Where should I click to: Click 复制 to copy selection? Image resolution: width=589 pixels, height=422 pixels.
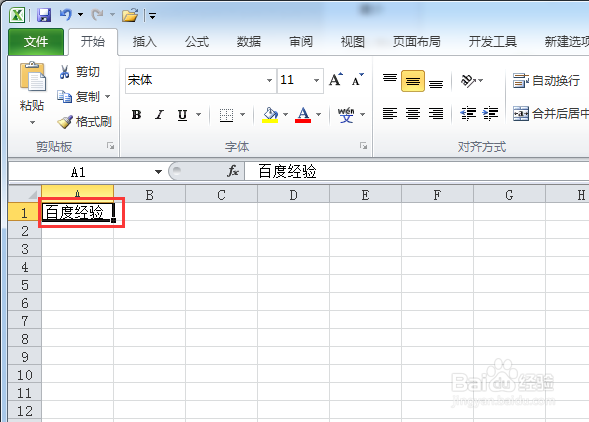[x=78, y=97]
